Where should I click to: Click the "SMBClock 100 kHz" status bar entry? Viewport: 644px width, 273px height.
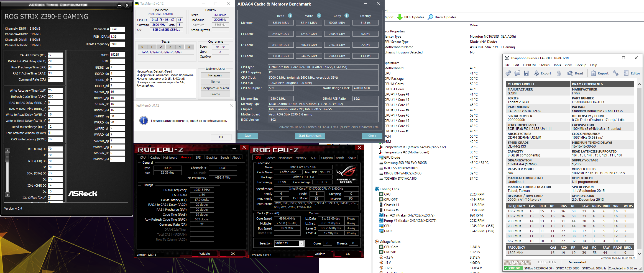point(594,268)
